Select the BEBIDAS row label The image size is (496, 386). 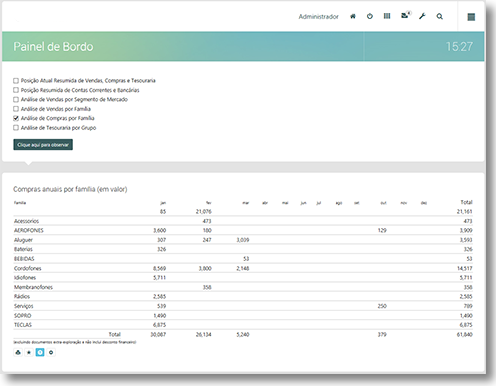click(x=24, y=259)
